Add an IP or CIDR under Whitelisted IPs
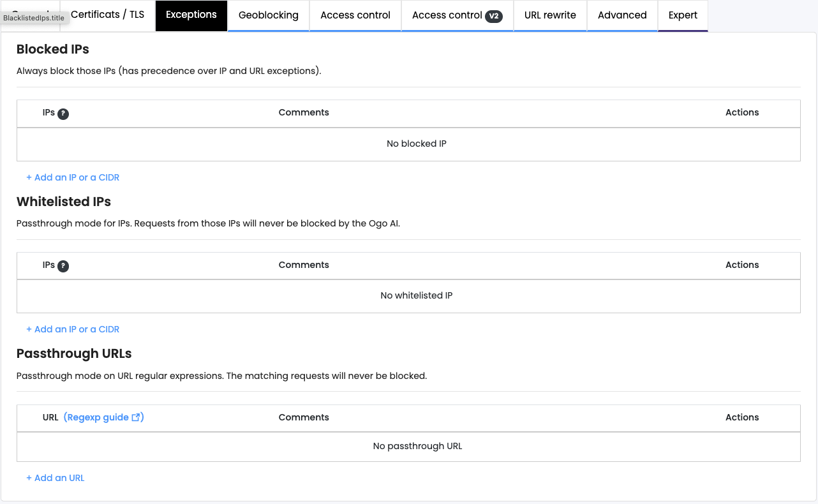 (x=73, y=329)
